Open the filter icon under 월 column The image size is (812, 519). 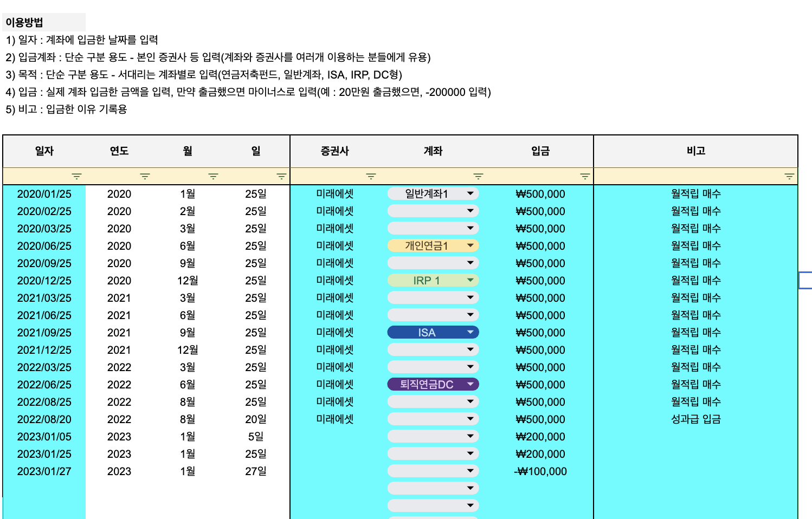pyautogui.click(x=213, y=177)
